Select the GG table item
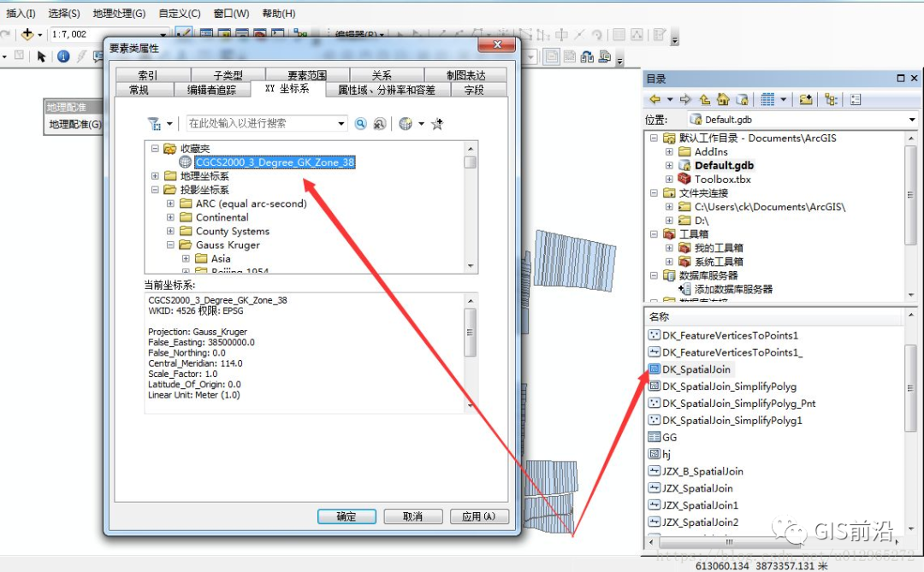Image resolution: width=924 pixels, height=572 pixels. (x=669, y=437)
